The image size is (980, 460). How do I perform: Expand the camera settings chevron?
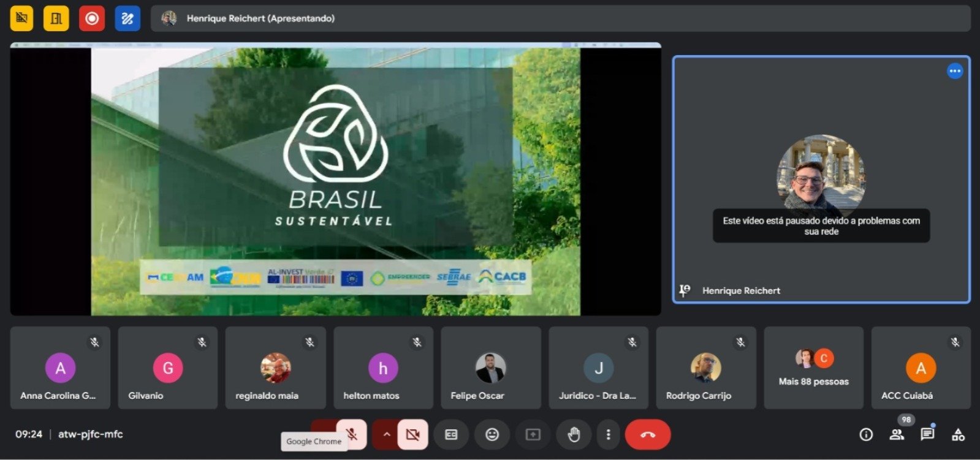click(386, 434)
